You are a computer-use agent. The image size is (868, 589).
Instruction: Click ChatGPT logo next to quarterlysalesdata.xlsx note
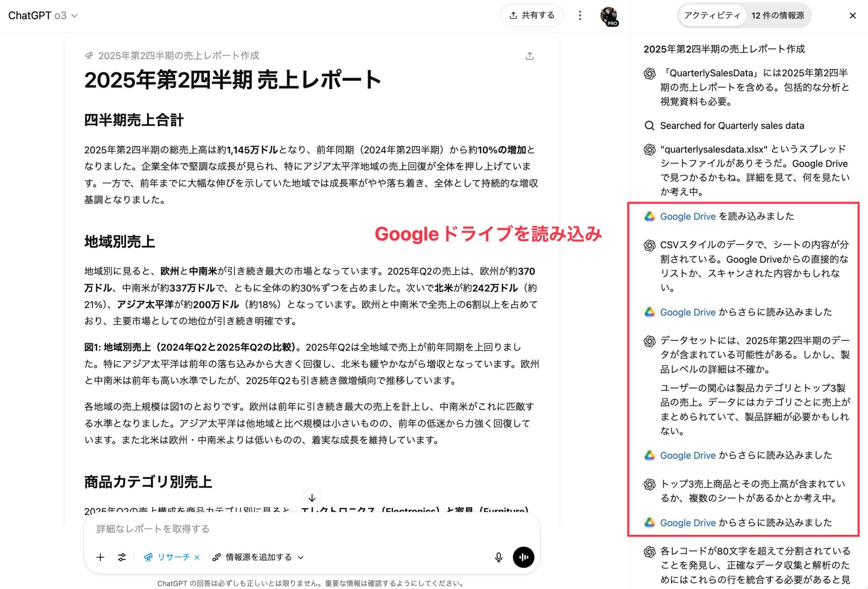tap(650, 150)
